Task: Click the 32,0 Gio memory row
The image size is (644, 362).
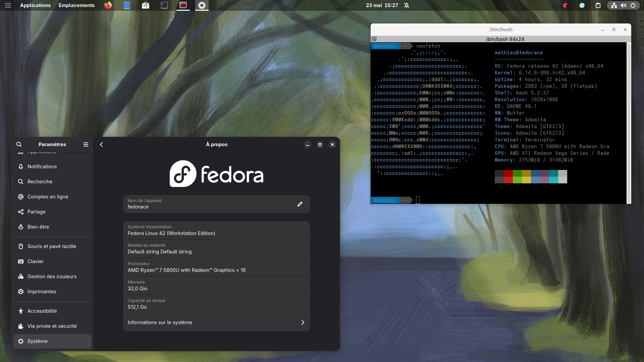Action: (217, 286)
